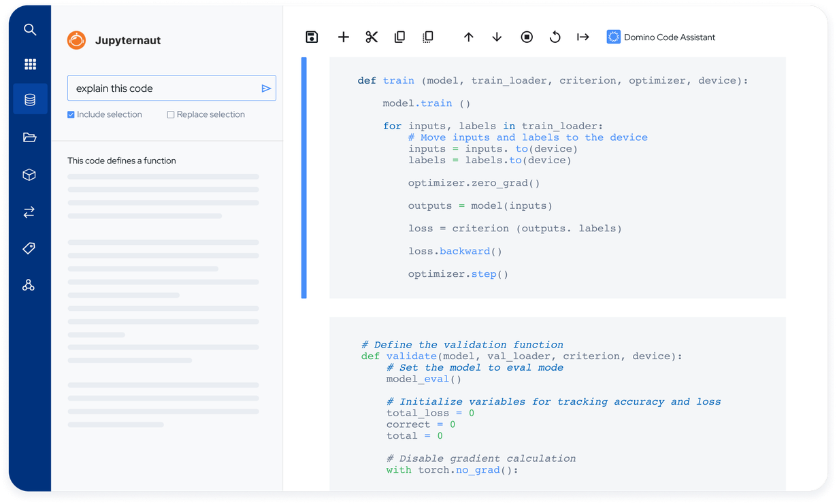This screenshot has width=837, height=504.
Task: Click the cube package icon in sidebar
Action: point(29,175)
